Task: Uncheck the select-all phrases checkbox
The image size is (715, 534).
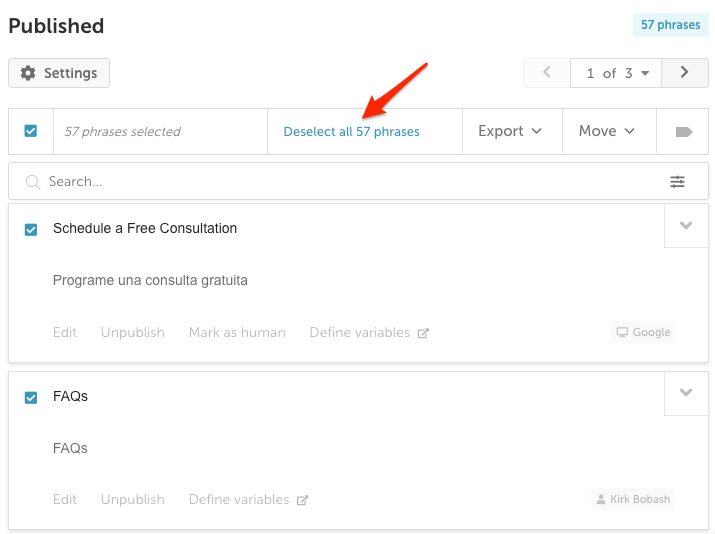Action: pos(31,131)
